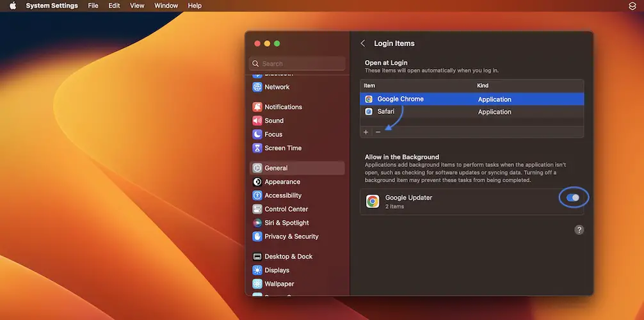Click the Displays icon in sidebar

257,270
